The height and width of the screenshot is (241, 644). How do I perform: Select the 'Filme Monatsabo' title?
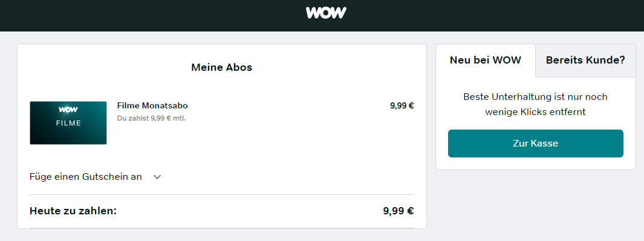click(152, 106)
